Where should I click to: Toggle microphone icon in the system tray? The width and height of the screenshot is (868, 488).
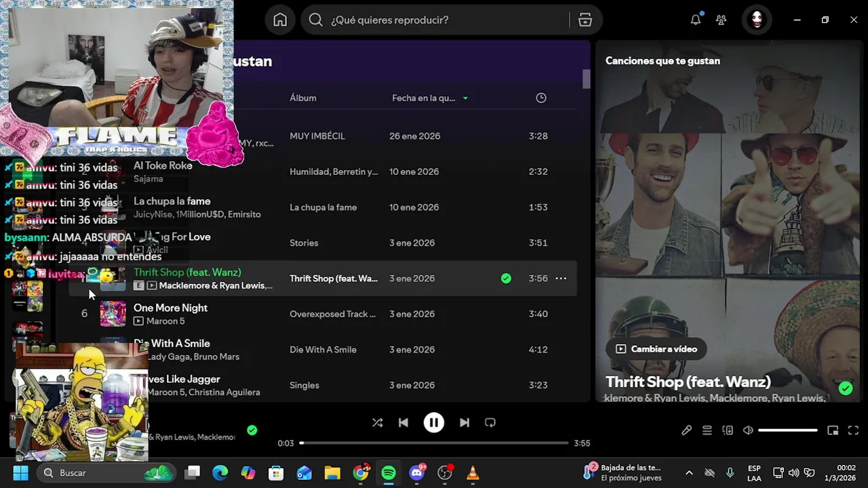[730, 473]
